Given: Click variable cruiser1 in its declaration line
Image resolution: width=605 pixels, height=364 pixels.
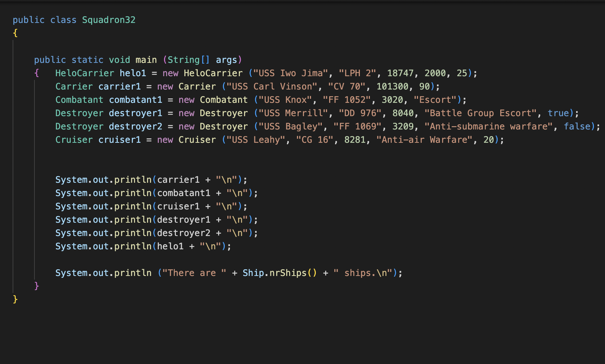Looking at the screenshot, I should pos(120,140).
